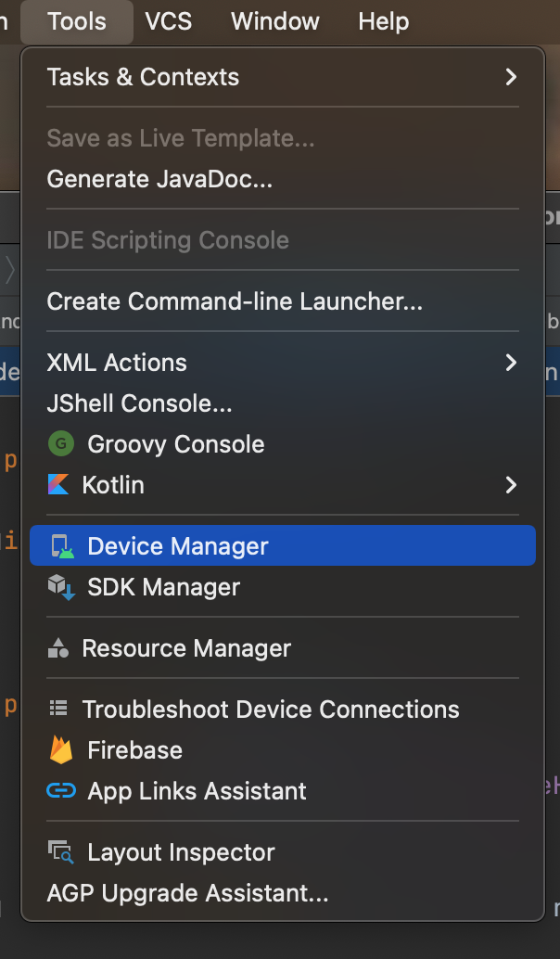Screen dimensions: 560x959
Task: Click the Device Manager phone icon
Action: [x=61, y=546]
